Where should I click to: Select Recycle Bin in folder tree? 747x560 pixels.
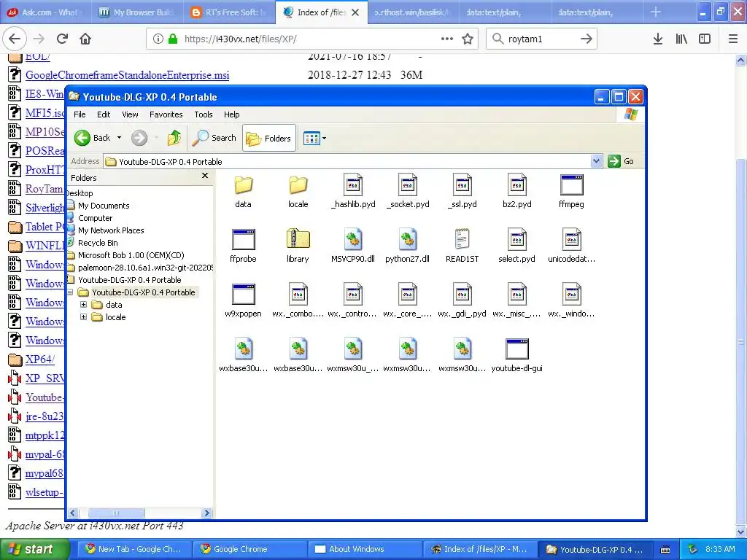click(x=98, y=243)
